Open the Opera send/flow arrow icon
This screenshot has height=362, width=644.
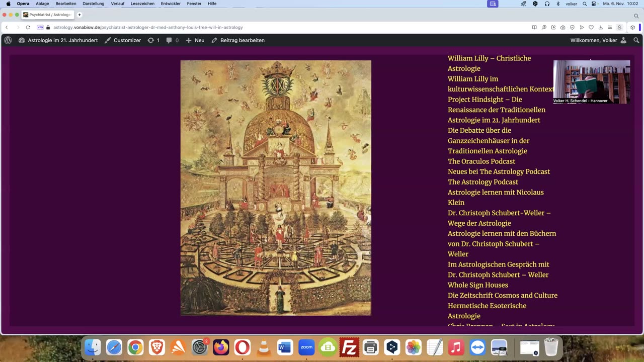pyautogui.click(x=582, y=27)
